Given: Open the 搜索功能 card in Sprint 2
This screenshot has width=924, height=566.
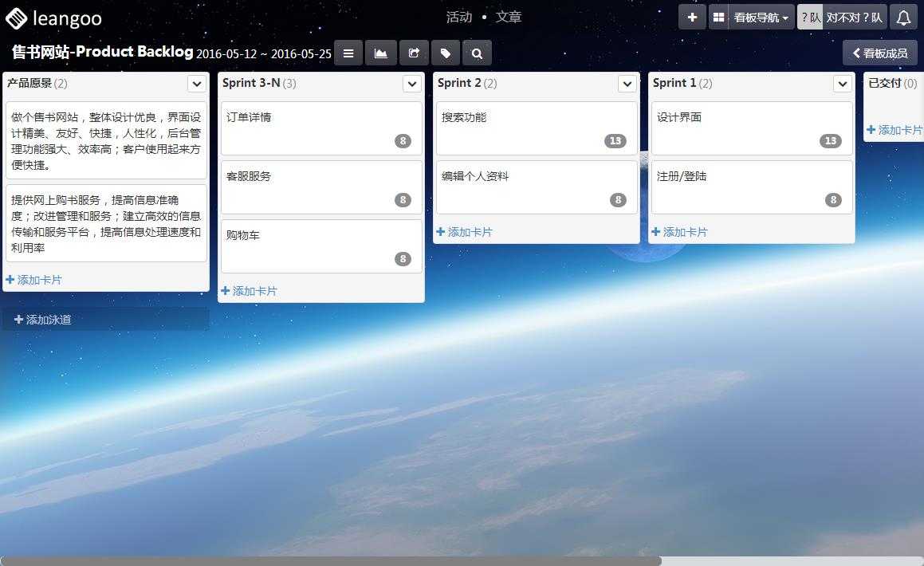Looking at the screenshot, I should (536, 128).
